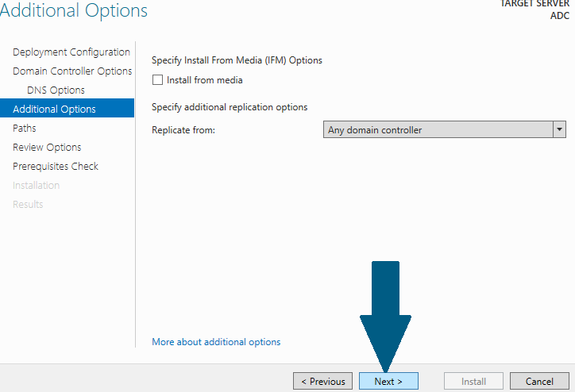Jump to the Paths step

[x=25, y=129]
